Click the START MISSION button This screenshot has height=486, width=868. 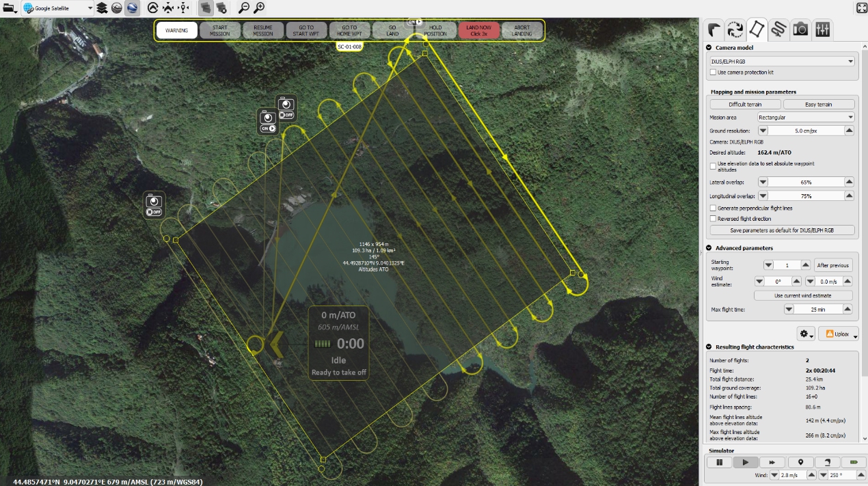220,31
